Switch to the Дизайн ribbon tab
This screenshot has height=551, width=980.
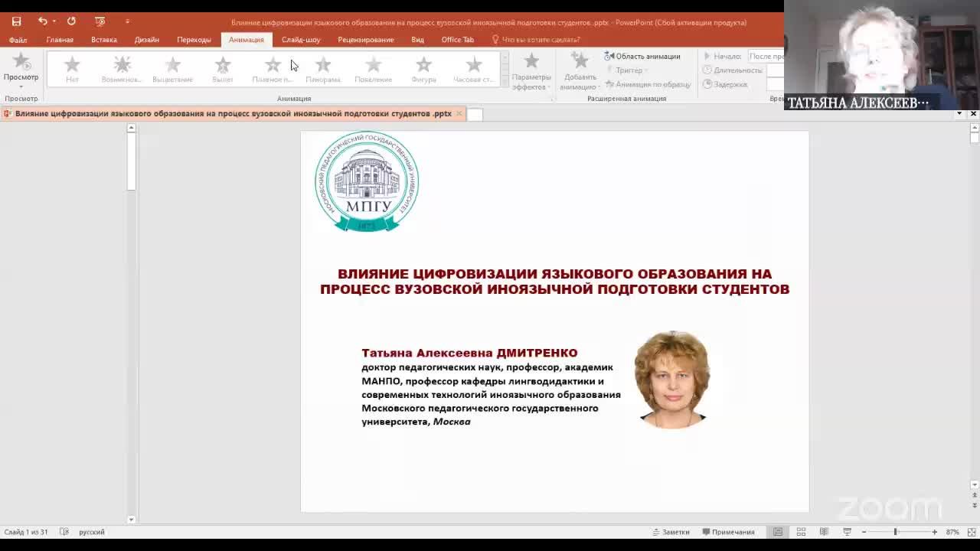147,40
